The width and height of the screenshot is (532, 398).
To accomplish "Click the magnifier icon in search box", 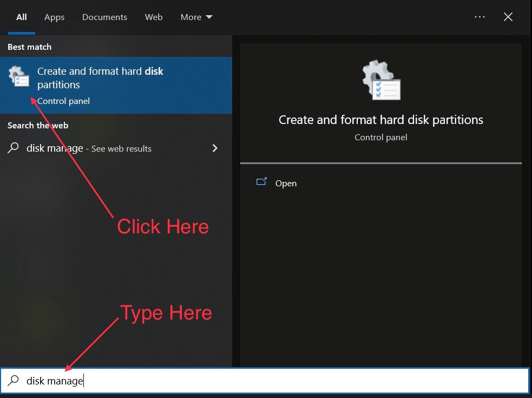I will pyautogui.click(x=14, y=381).
